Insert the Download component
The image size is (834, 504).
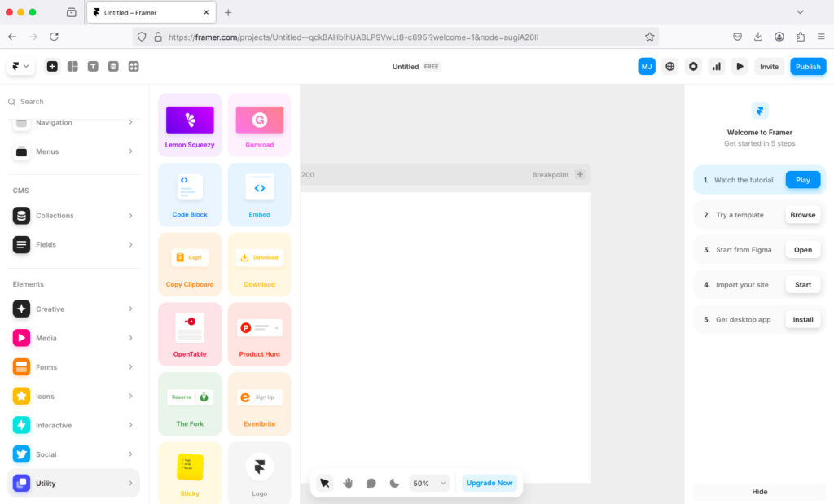tap(260, 265)
